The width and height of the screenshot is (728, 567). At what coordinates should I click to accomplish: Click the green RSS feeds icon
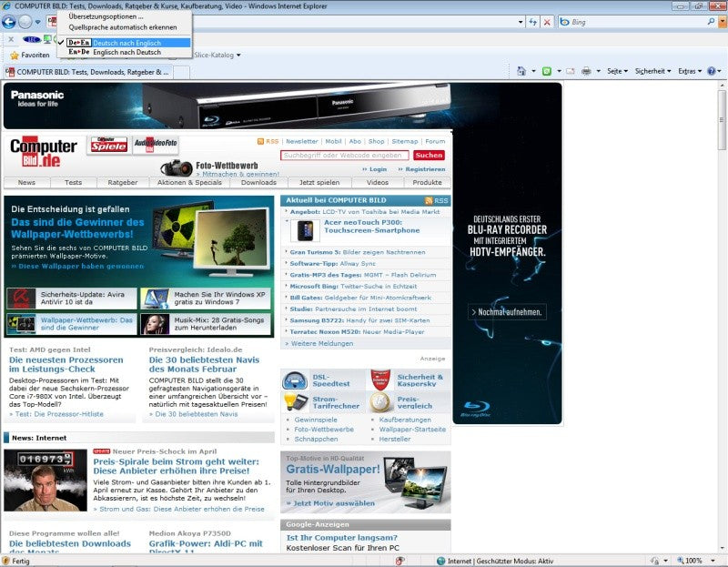[547, 71]
